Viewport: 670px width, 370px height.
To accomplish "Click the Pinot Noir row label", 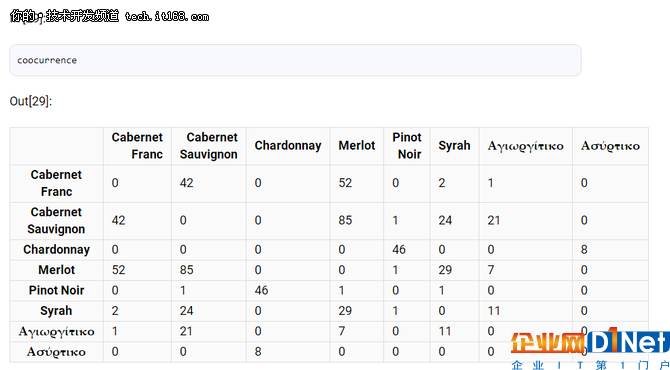I will click(x=56, y=291).
